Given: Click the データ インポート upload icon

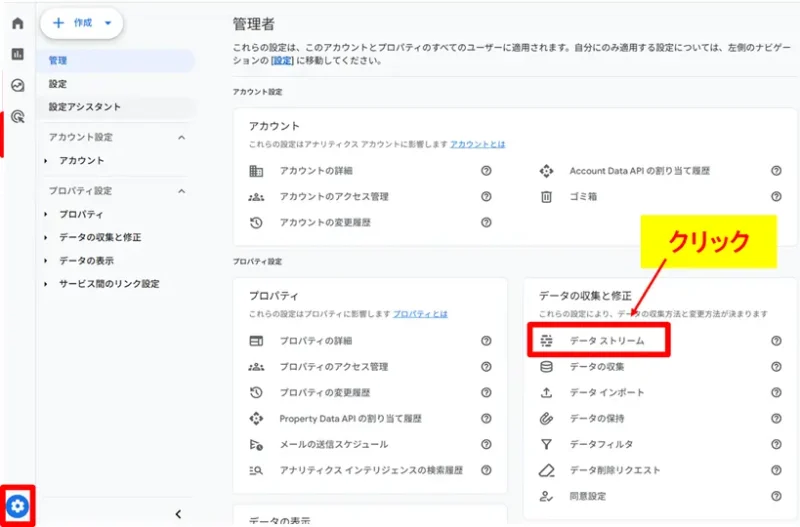Looking at the screenshot, I should [546, 392].
